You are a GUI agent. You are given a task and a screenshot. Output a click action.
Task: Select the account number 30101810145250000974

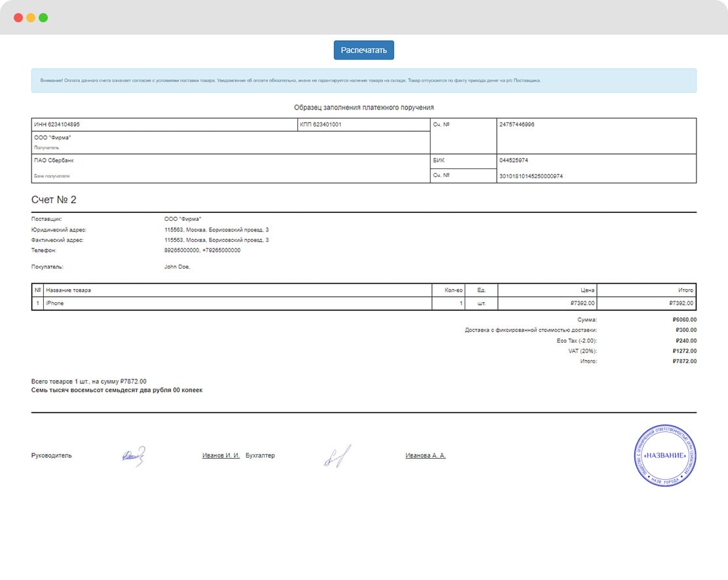tap(531, 176)
